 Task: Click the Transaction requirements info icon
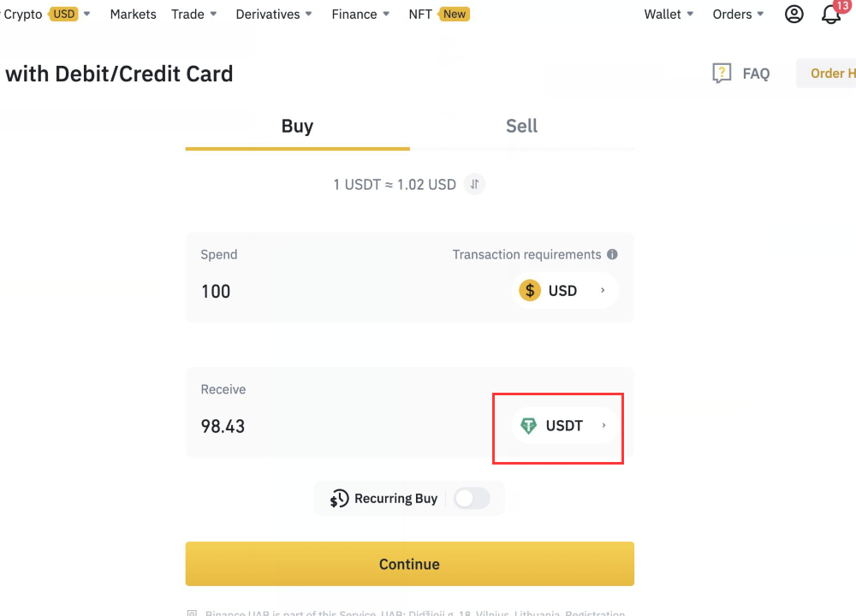pyautogui.click(x=614, y=254)
